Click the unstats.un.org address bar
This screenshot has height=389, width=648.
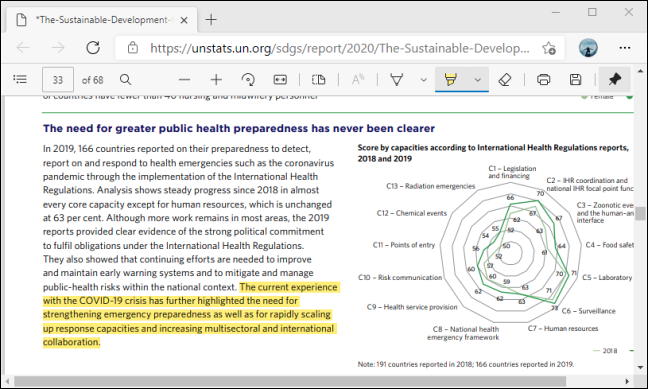[x=339, y=48]
